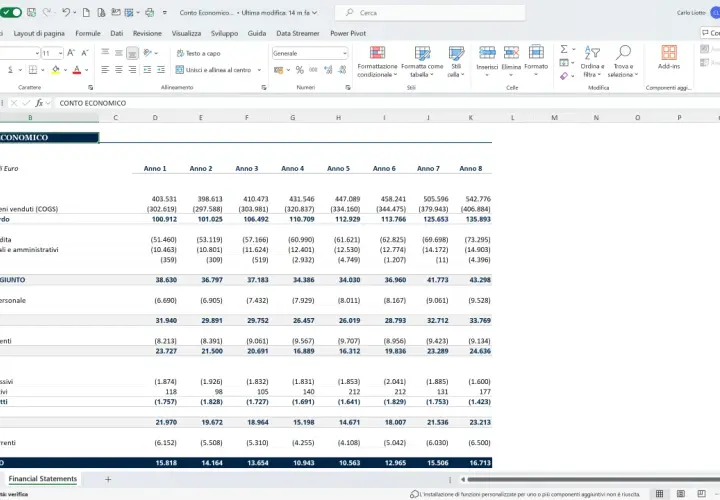Undo the last action
Screen dimensions: 720x500
point(66,12)
